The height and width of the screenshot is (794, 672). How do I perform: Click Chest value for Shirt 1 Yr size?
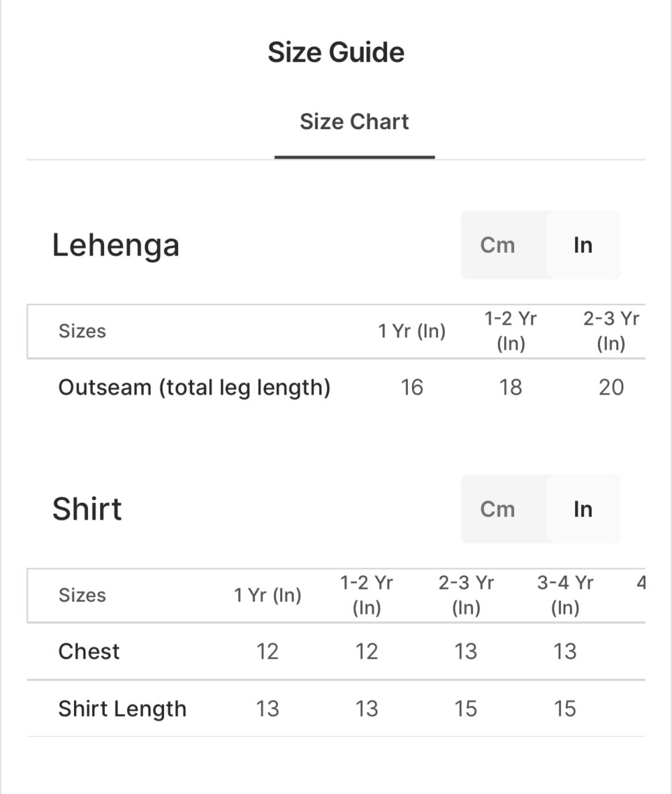(267, 651)
